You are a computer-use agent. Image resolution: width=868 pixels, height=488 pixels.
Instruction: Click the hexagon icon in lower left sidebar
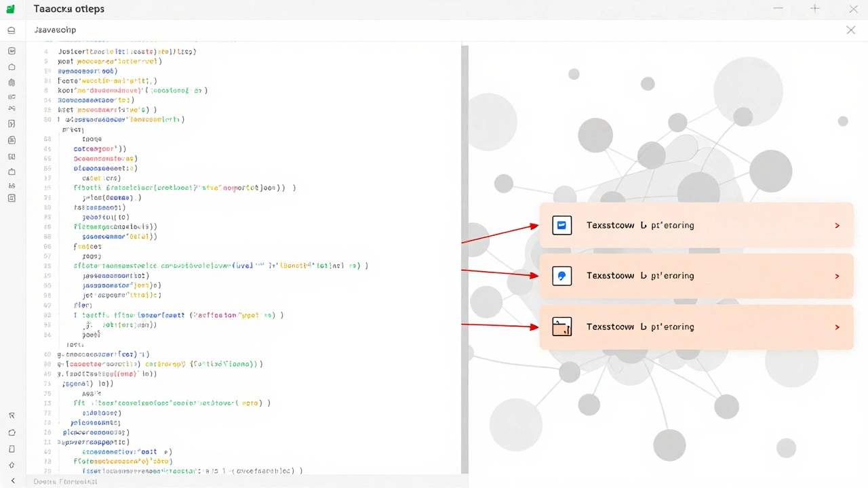12,432
